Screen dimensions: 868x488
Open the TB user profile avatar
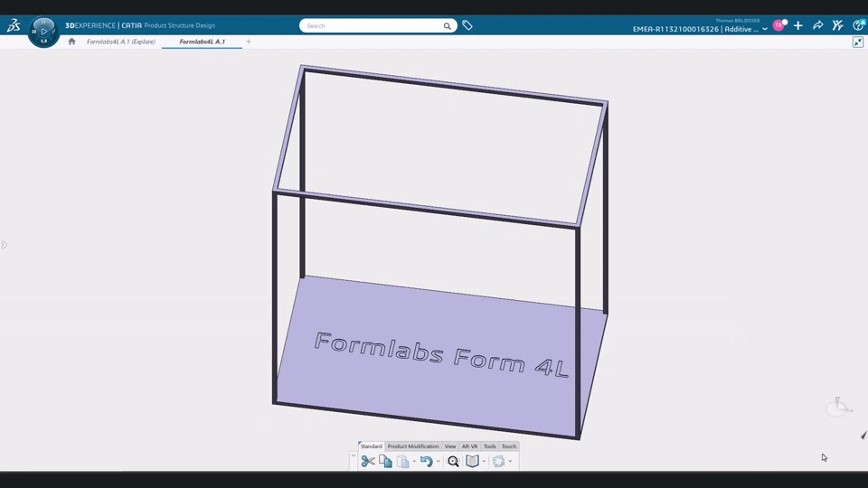[778, 25]
